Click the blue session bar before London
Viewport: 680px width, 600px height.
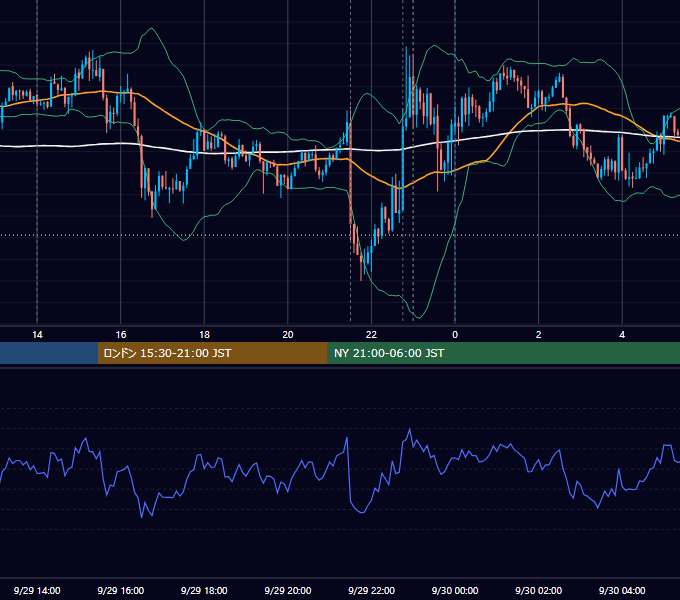pos(49,353)
